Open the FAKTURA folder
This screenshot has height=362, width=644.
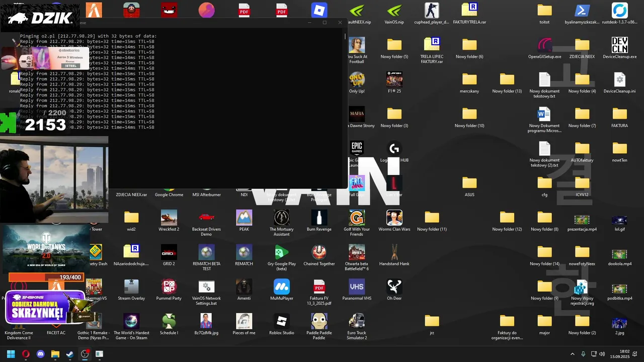pyautogui.click(x=620, y=118)
